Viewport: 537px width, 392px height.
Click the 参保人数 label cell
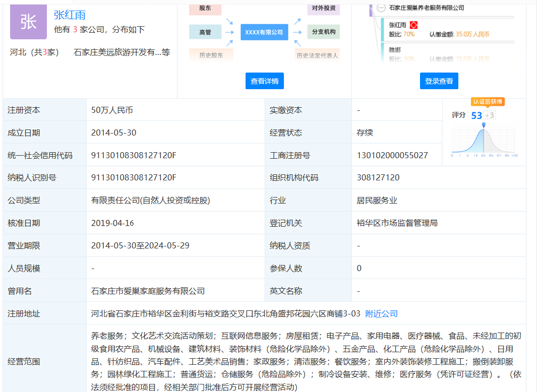pos(308,269)
